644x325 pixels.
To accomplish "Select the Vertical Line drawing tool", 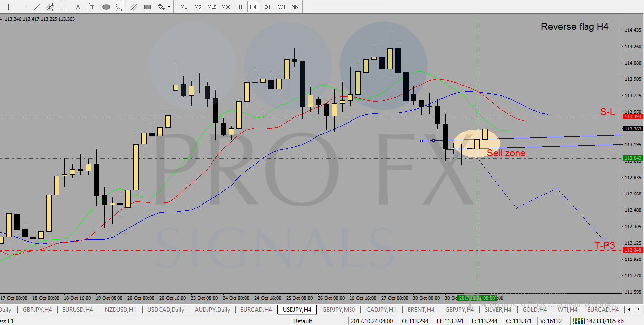I will pos(9,7).
